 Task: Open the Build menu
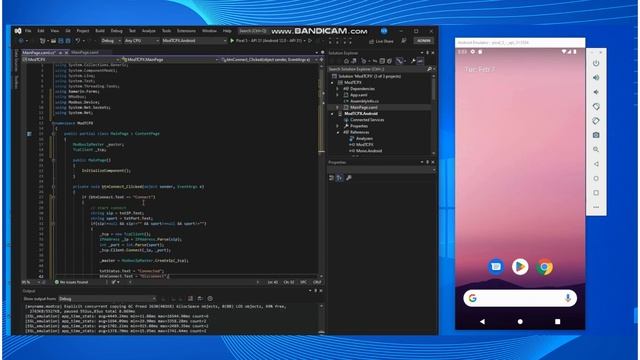point(100,31)
